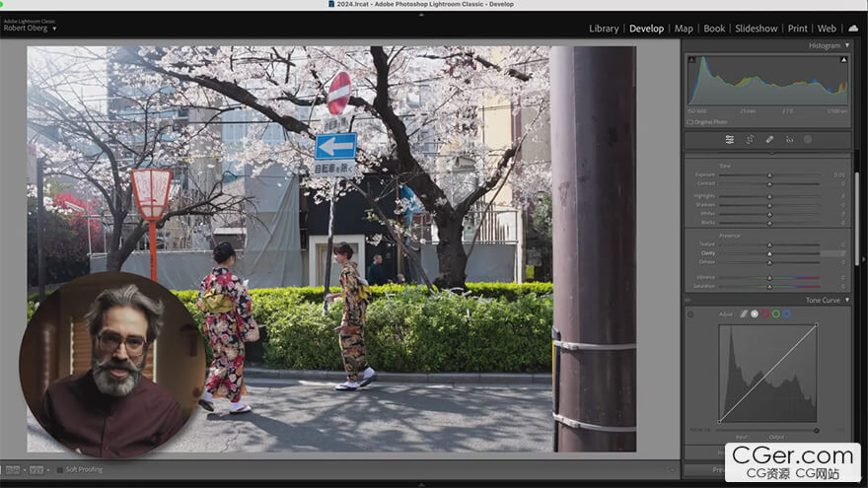Open the Red Eye correction tool
868x488 pixels.
(789, 140)
